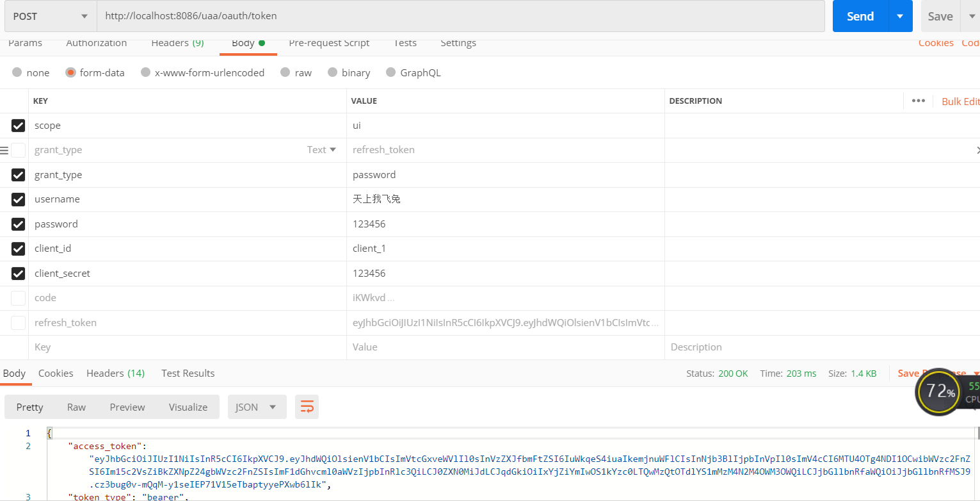The image size is (980, 501).
Task: Click the Save button
Action: (940, 16)
